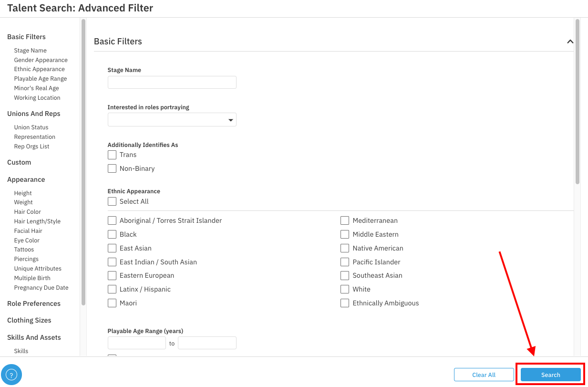Focus the Playable Age Range minimum field

pyautogui.click(x=136, y=343)
